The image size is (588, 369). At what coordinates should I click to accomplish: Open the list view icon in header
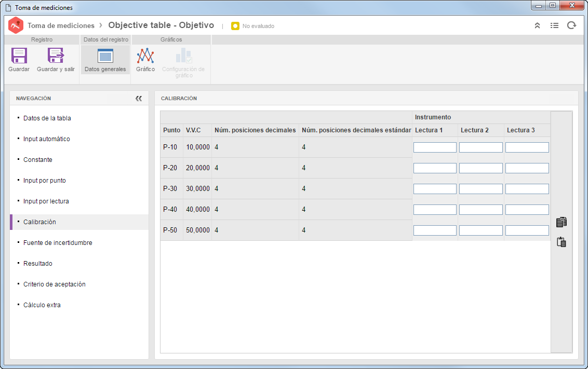[x=554, y=25]
